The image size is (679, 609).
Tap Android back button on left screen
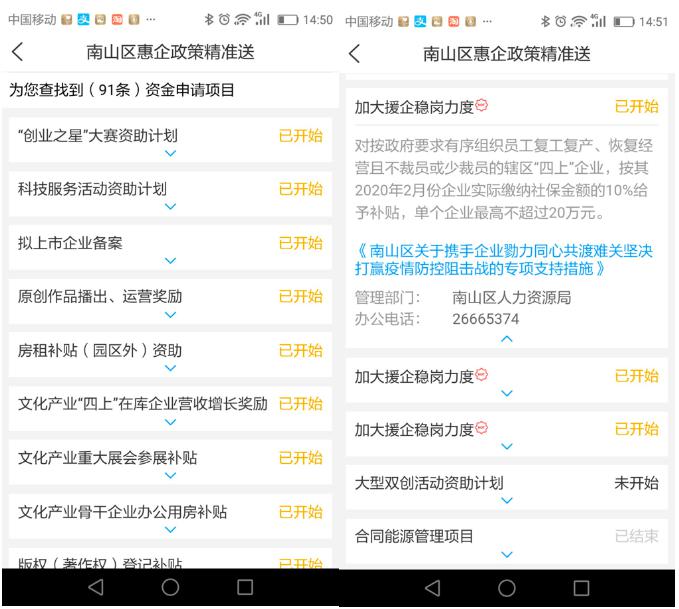tap(96, 587)
